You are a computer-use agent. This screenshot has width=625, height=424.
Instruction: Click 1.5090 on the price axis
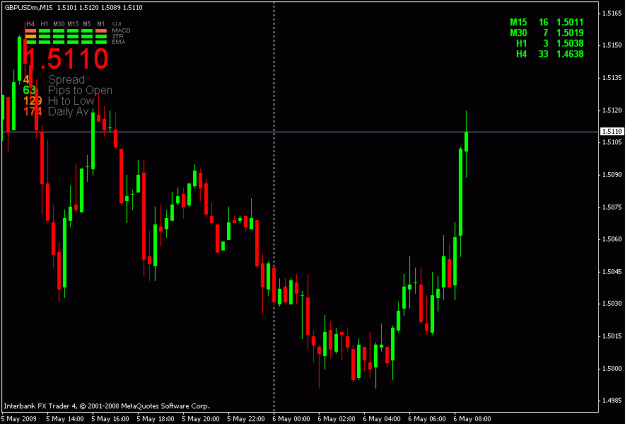pos(613,175)
